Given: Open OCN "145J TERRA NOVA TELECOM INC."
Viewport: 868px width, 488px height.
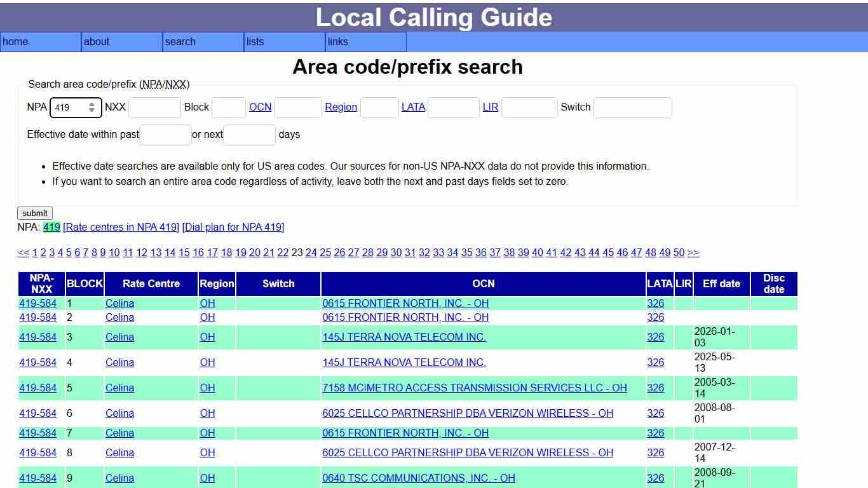Looking at the screenshot, I should tap(405, 337).
